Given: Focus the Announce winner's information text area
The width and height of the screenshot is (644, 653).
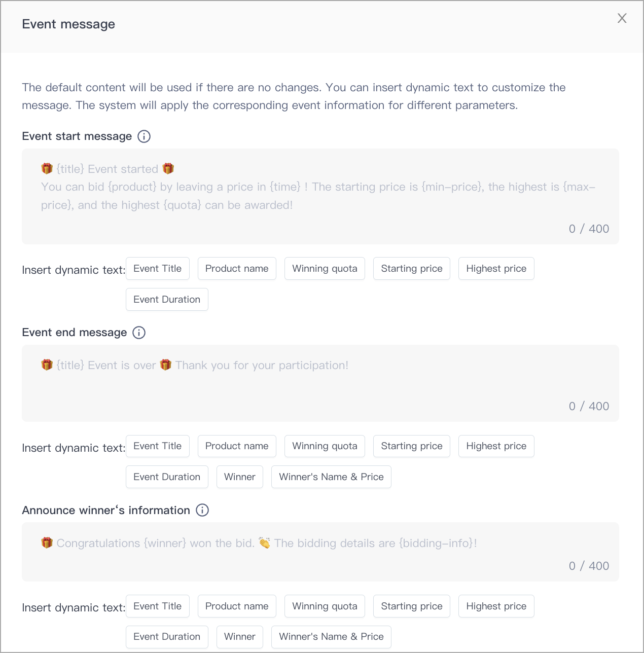Looking at the screenshot, I should tap(320, 552).
